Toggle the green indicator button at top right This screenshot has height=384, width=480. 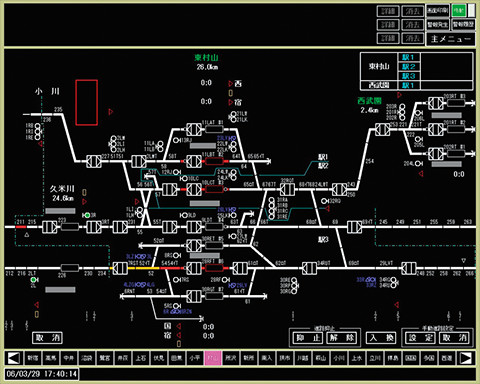point(459,11)
